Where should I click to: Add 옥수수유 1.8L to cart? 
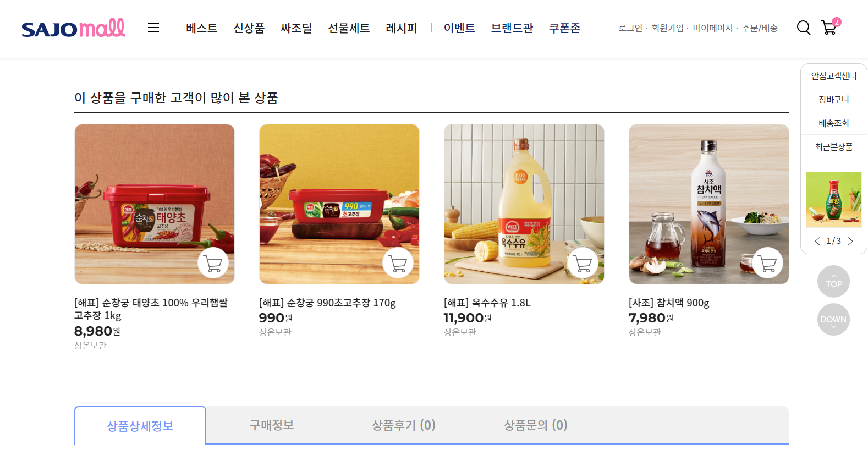coord(583,263)
